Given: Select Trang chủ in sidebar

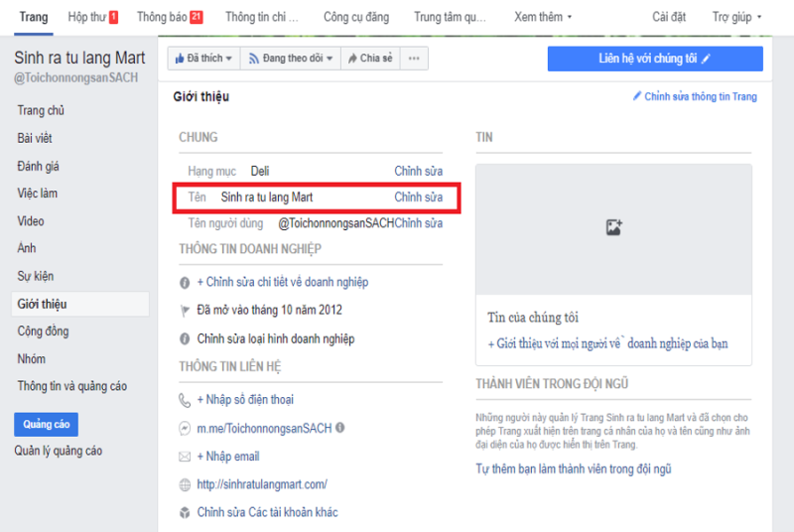Looking at the screenshot, I should point(41,110).
